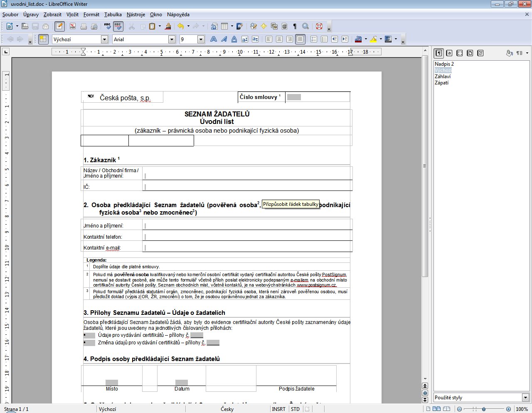Click the Find & Replace magnifier icon

point(305,26)
